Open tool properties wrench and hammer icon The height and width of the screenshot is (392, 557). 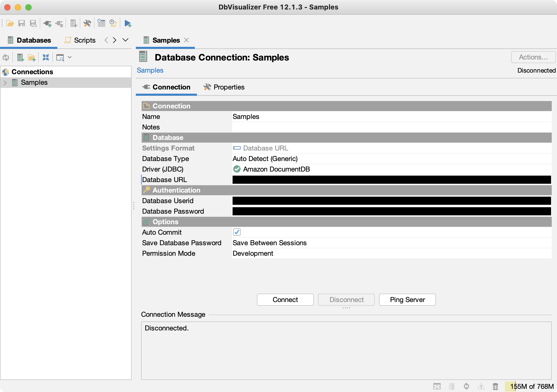87,23
